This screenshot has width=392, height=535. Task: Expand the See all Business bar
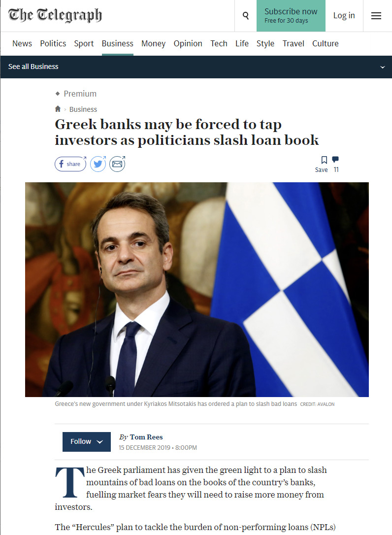point(196,67)
